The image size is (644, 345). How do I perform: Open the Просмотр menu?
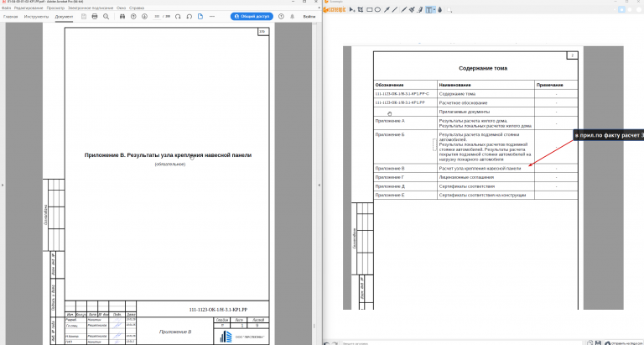pyautogui.click(x=56, y=8)
